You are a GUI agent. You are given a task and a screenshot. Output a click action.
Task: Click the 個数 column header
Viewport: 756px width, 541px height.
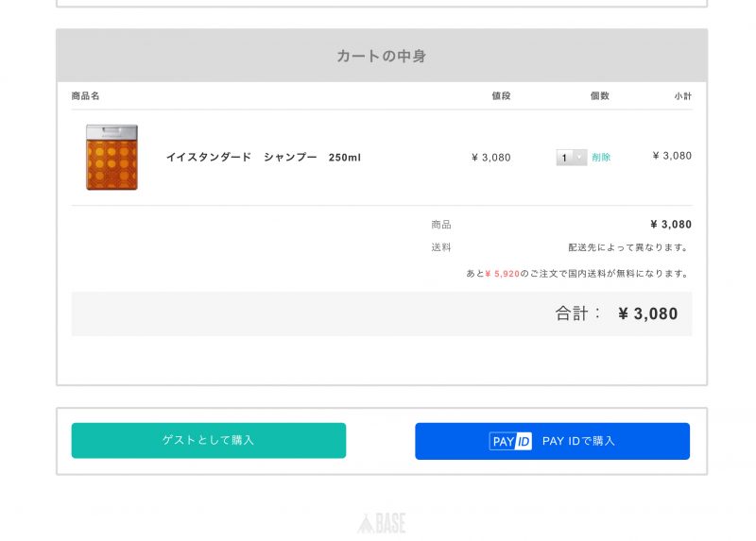coord(599,96)
